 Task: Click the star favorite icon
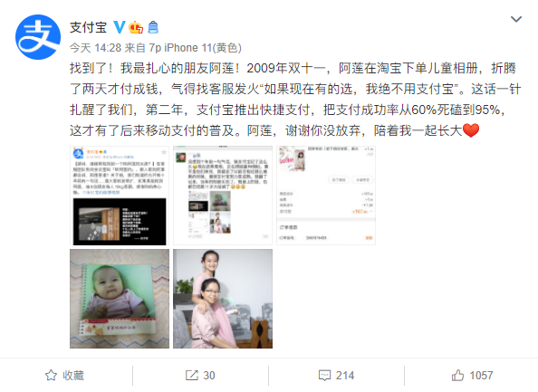point(51,375)
